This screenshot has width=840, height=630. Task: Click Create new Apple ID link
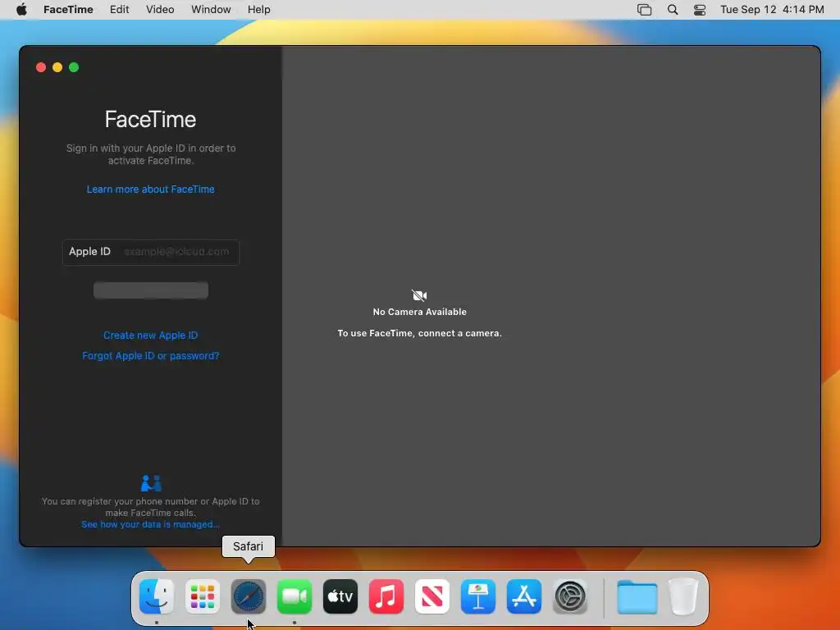point(151,336)
